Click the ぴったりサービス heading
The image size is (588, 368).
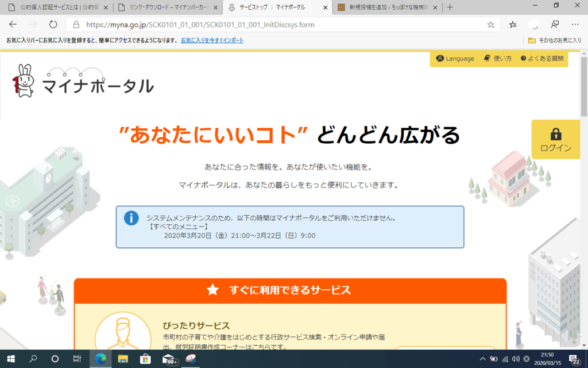pyautogui.click(x=196, y=325)
